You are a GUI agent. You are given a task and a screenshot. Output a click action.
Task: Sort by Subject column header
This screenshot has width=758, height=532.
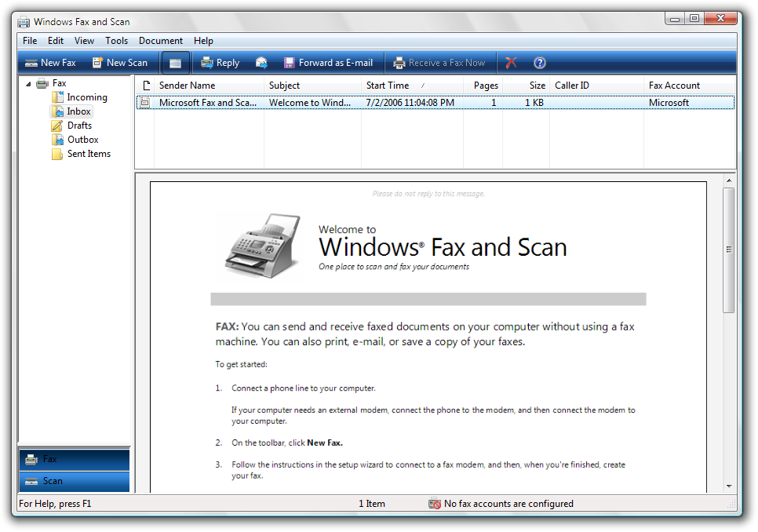coord(313,86)
